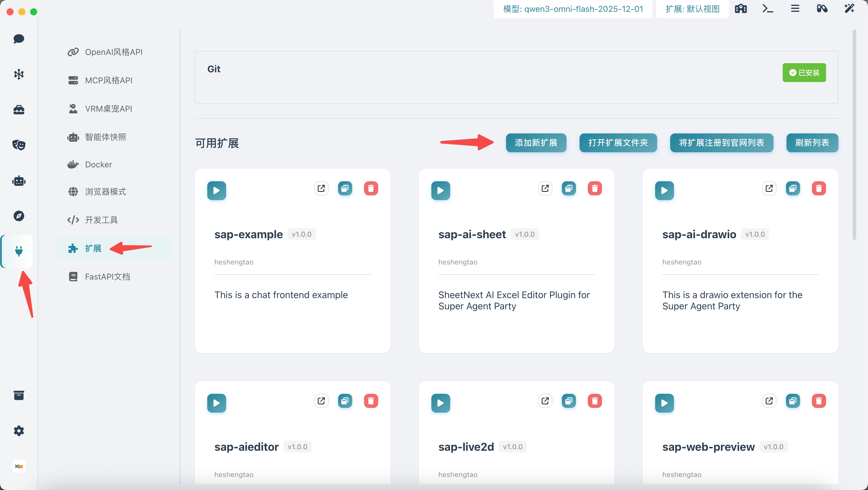Image resolution: width=868 pixels, height=490 pixels.
Task: Click the 刷新列表 button
Action: 812,143
